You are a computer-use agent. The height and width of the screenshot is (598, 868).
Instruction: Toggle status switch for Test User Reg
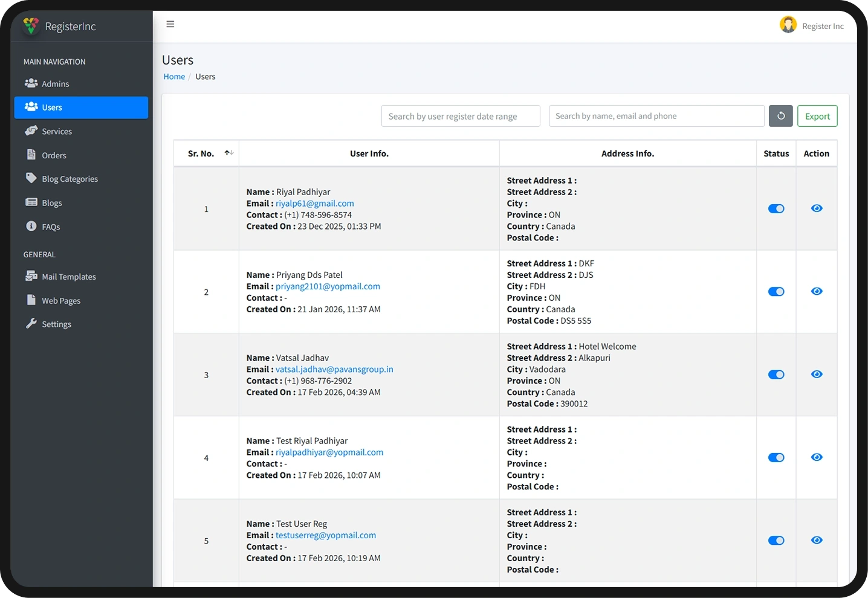pyautogui.click(x=776, y=541)
